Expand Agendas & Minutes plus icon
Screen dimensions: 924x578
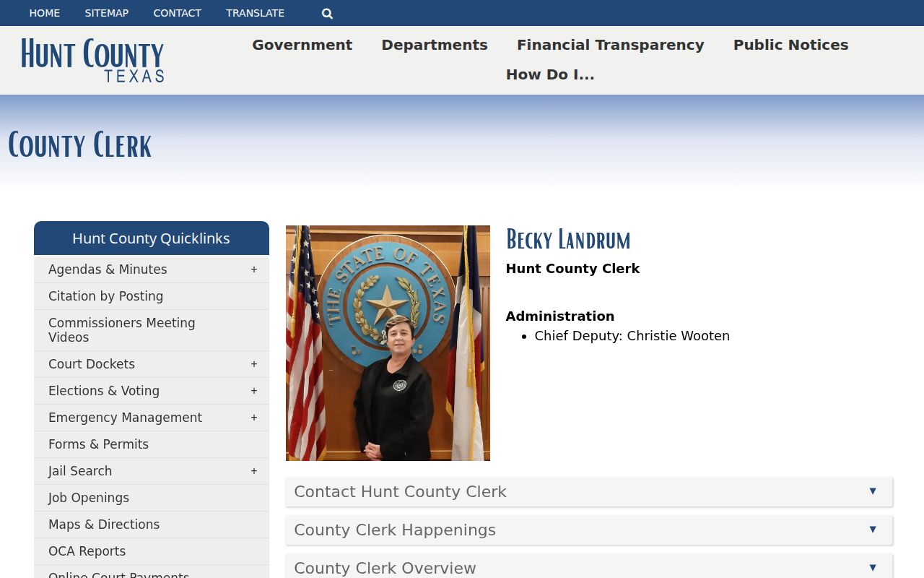[254, 269]
